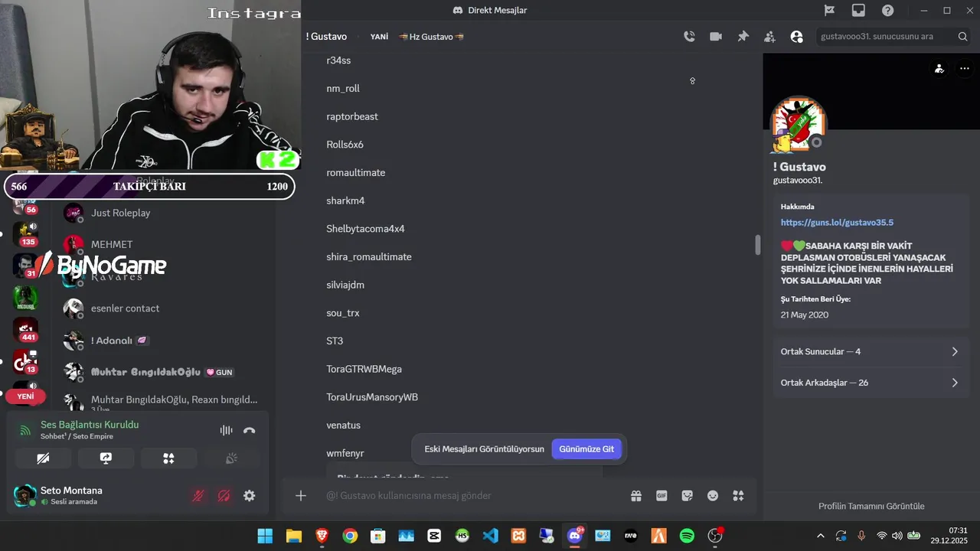Open Google Chrome from taskbar
Viewport: 980px width, 551px height.
coord(350,536)
